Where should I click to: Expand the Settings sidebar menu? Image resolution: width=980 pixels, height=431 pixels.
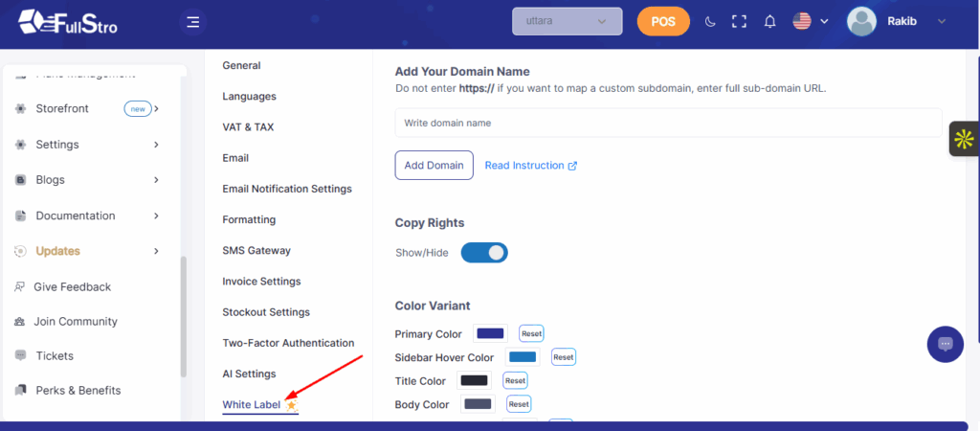88,145
